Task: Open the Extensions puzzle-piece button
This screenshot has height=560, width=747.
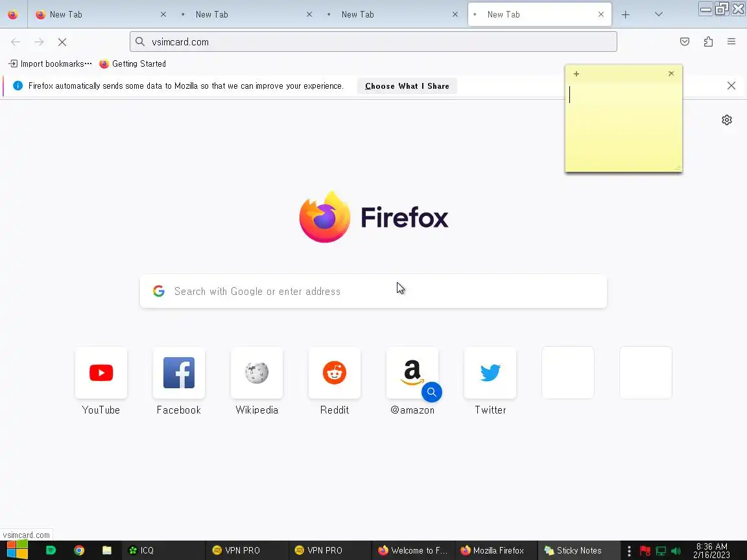Action: [x=708, y=42]
